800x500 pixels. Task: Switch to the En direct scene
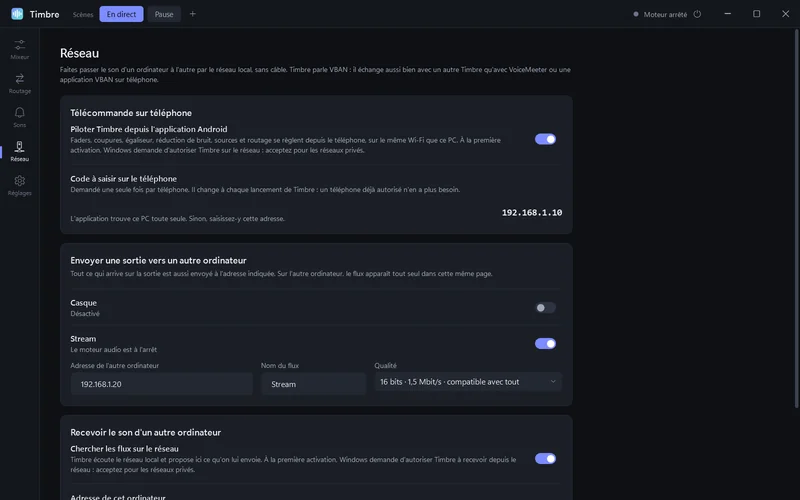click(x=121, y=14)
